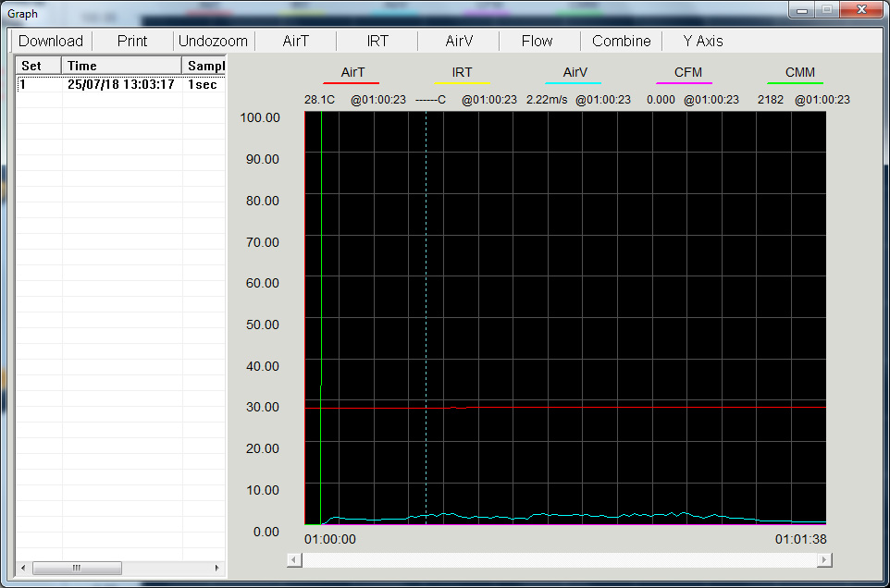Click the cyan AirV legend line

click(x=573, y=83)
